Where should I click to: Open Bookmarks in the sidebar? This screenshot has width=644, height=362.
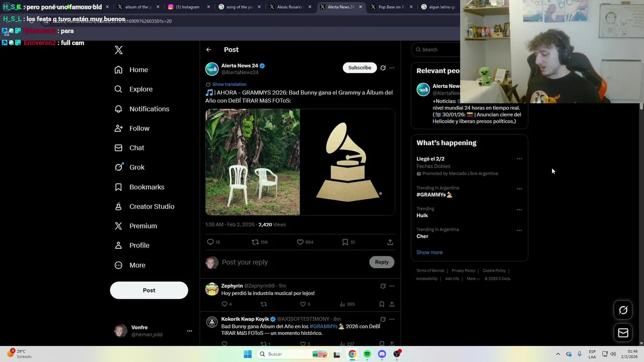[139, 187]
